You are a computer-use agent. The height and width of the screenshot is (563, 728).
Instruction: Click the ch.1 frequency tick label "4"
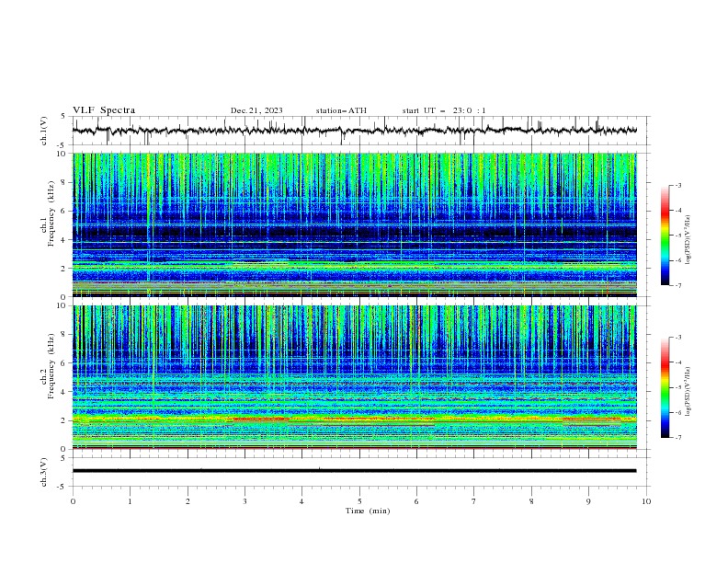point(63,240)
